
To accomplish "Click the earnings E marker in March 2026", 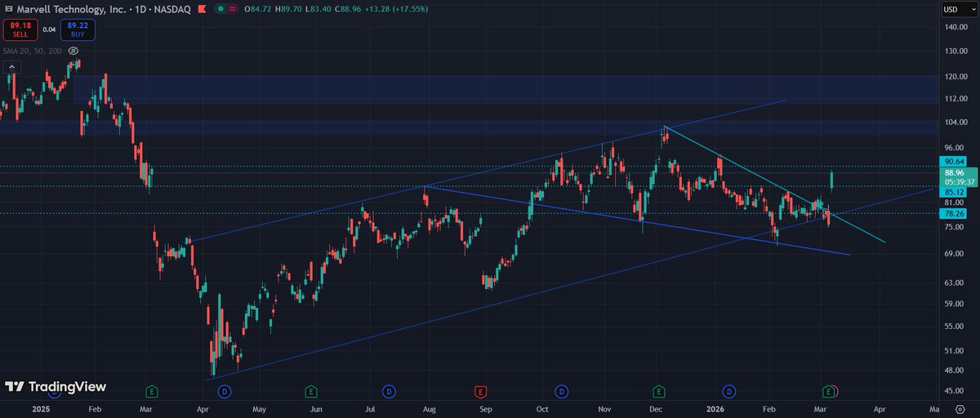I will [x=829, y=392].
